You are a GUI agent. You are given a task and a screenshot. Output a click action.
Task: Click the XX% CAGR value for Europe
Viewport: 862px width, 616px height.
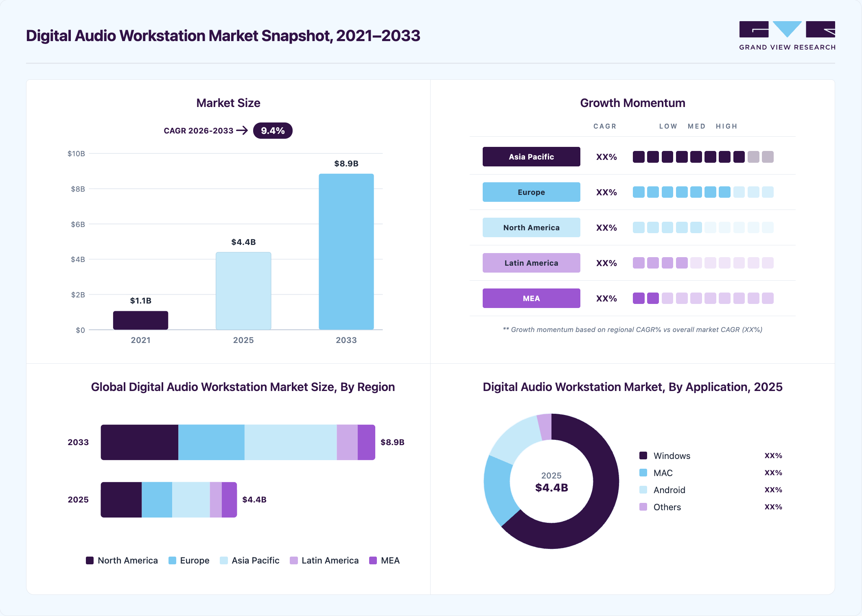tap(606, 192)
